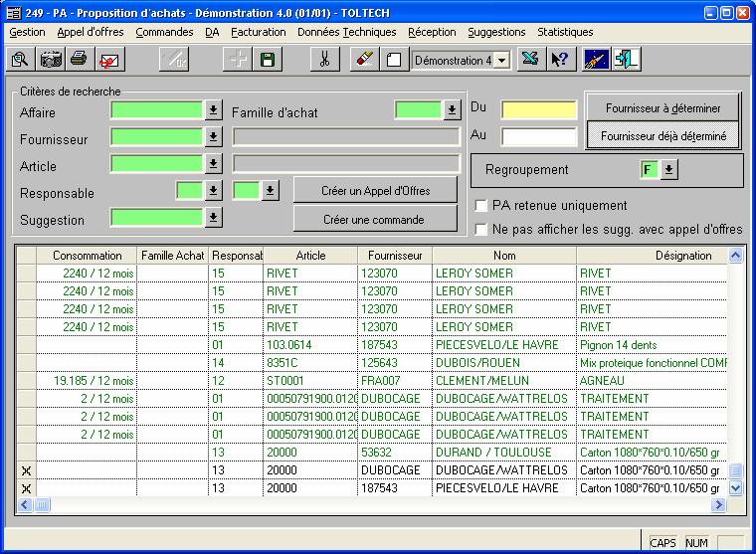Open the Données Techniques menu
The width and height of the screenshot is (756, 554).
click(346, 32)
